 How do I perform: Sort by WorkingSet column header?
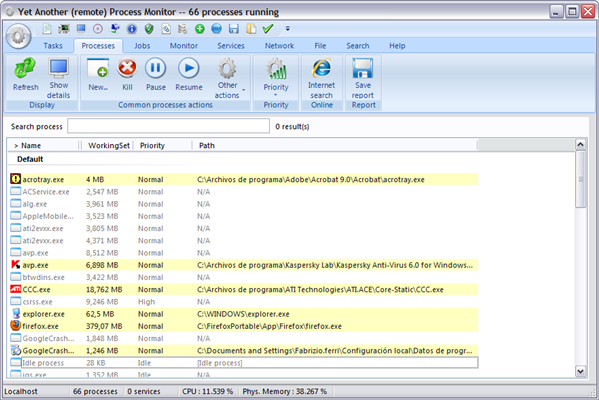point(107,145)
